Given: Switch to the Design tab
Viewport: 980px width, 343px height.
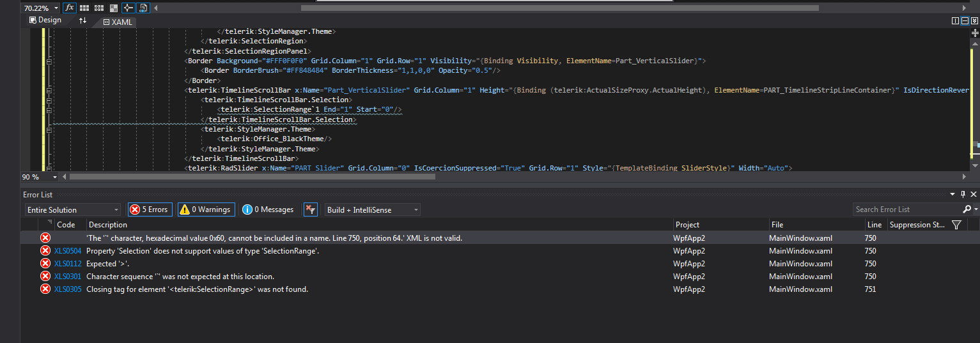Looking at the screenshot, I should [x=45, y=20].
